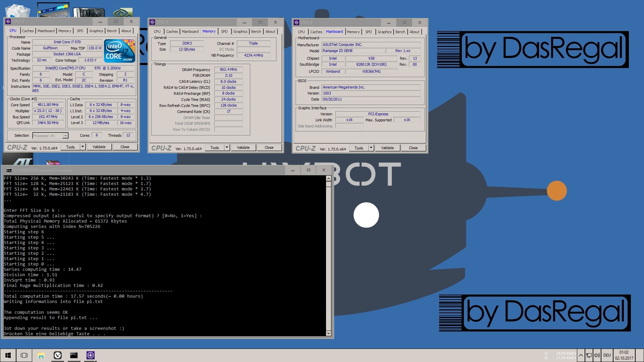Minimize the cmd.exe window
644x362 pixels.
coord(293,170)
